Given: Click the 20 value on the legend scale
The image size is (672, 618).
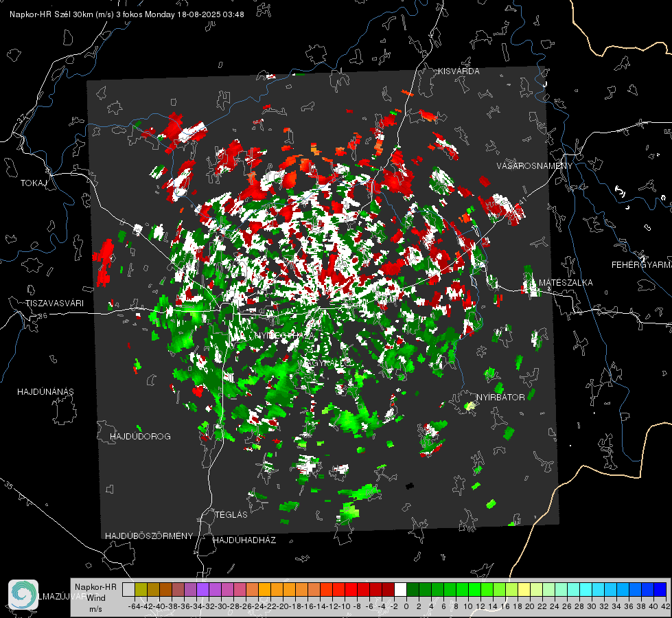Looking at the screenshot, I should tap(530, 606).
